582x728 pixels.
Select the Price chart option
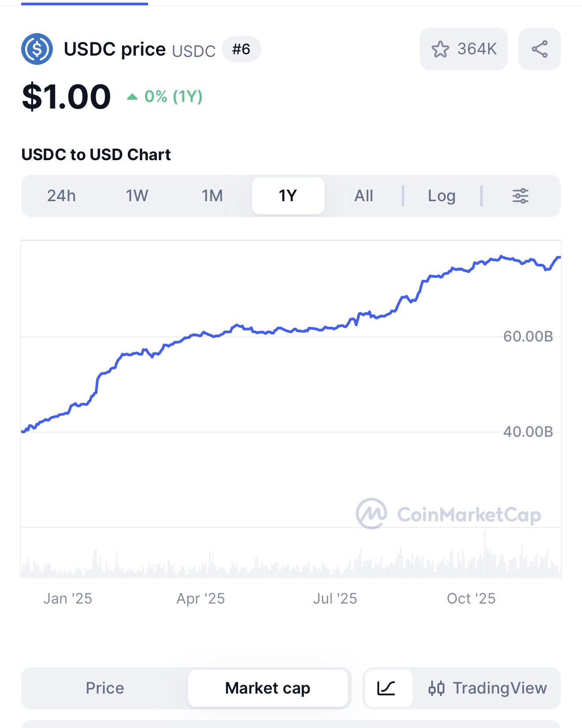click(x=105, y=688)
